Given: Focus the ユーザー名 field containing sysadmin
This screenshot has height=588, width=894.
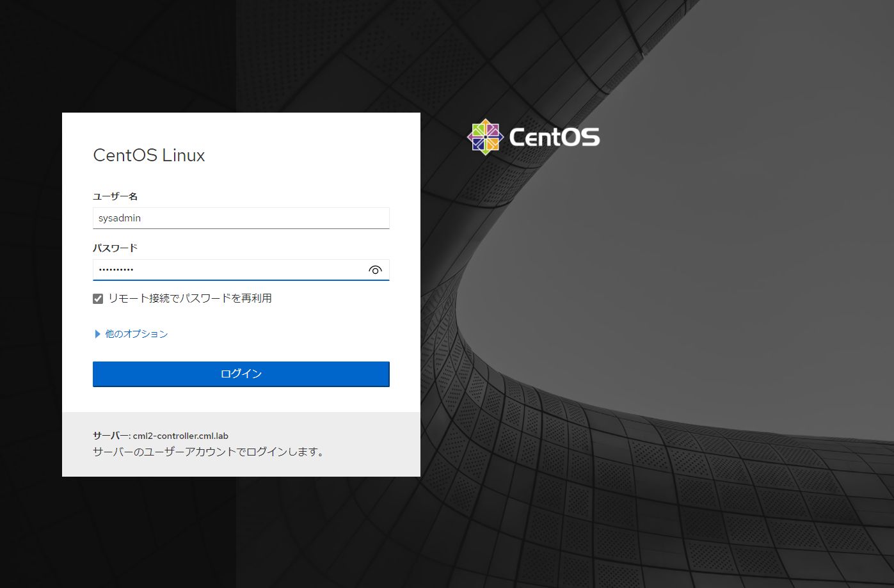Looking at the screenshot, I should 241,218.
